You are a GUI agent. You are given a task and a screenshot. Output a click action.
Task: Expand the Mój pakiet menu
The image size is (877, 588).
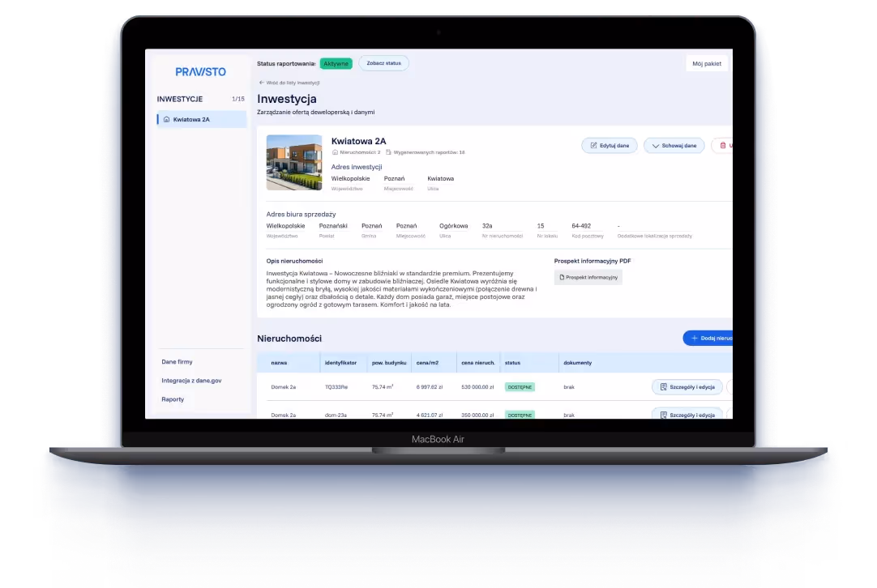click(x=706, y=62)
